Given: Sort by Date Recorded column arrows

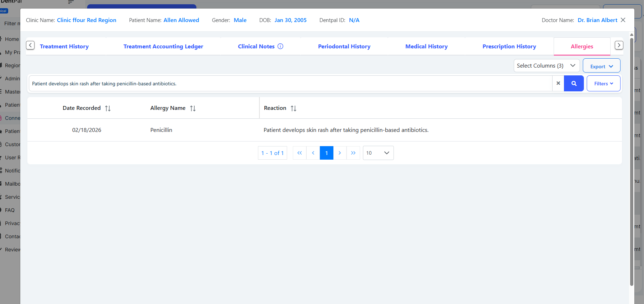Looking at the screenshot, I should 108,108.
